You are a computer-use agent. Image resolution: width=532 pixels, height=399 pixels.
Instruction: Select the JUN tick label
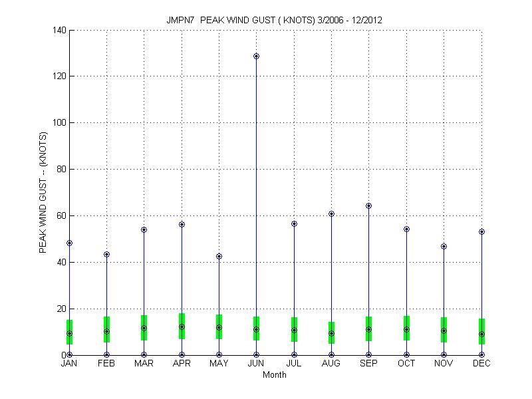(256, 364)
